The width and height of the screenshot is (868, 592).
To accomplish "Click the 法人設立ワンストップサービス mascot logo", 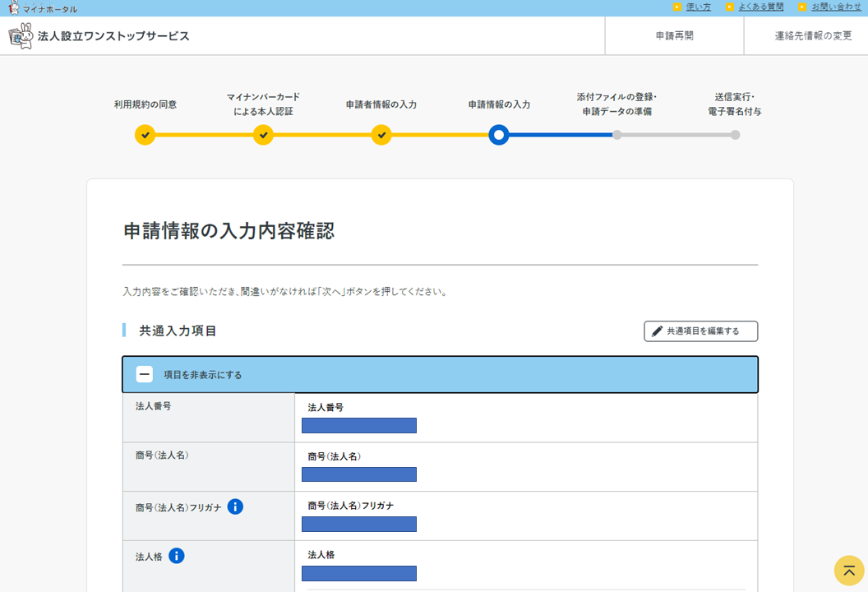I will [21, 36].
